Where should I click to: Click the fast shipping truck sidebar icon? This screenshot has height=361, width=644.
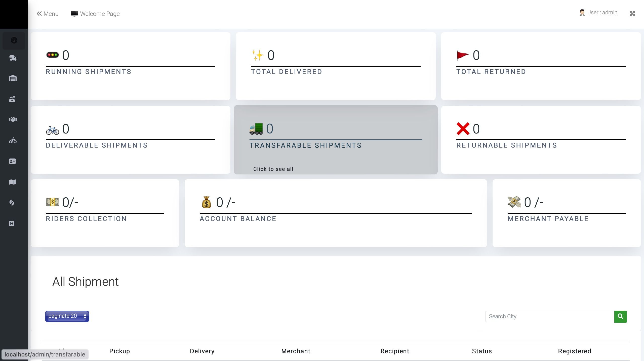pyautogui.click(x=13, y=58)
